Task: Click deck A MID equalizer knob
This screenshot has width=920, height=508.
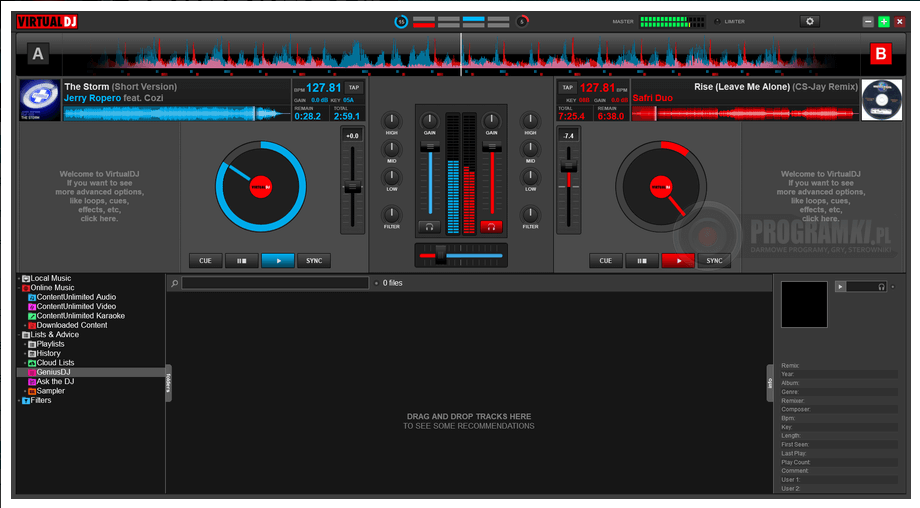Action: pos(391,149)
